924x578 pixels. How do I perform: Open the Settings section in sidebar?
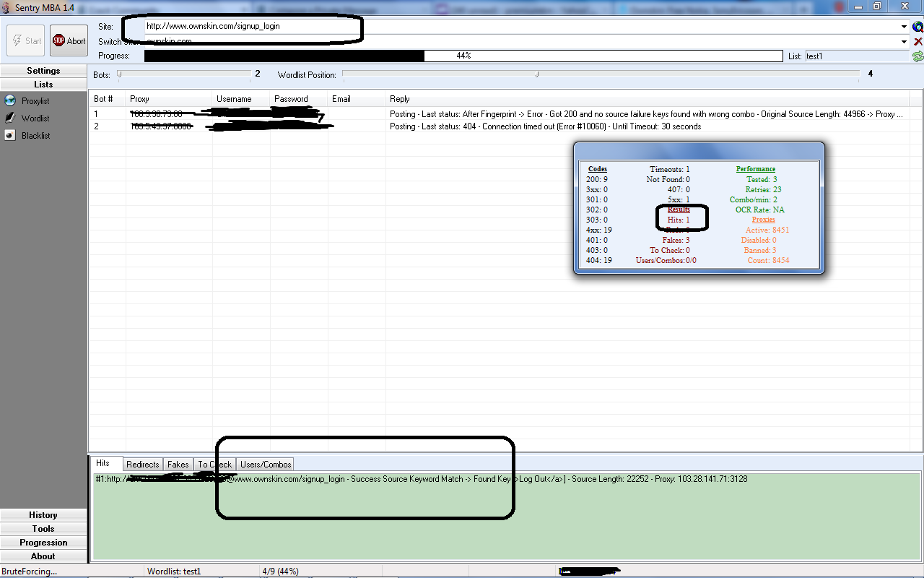43,71
